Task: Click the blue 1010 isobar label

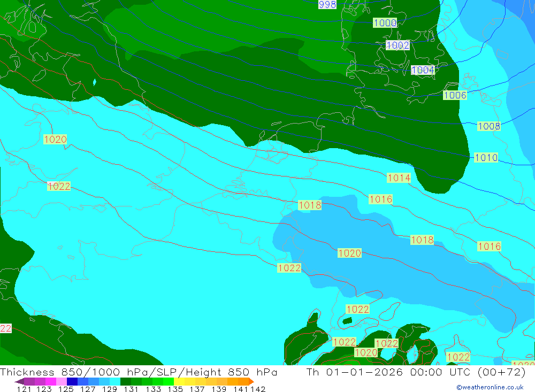Action: tap(486, 158)
